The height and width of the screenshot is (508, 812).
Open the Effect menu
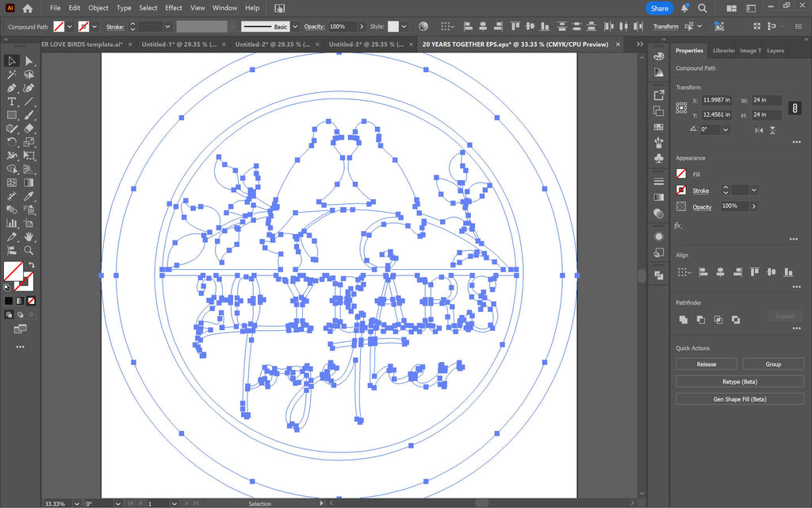click(174, 8)
